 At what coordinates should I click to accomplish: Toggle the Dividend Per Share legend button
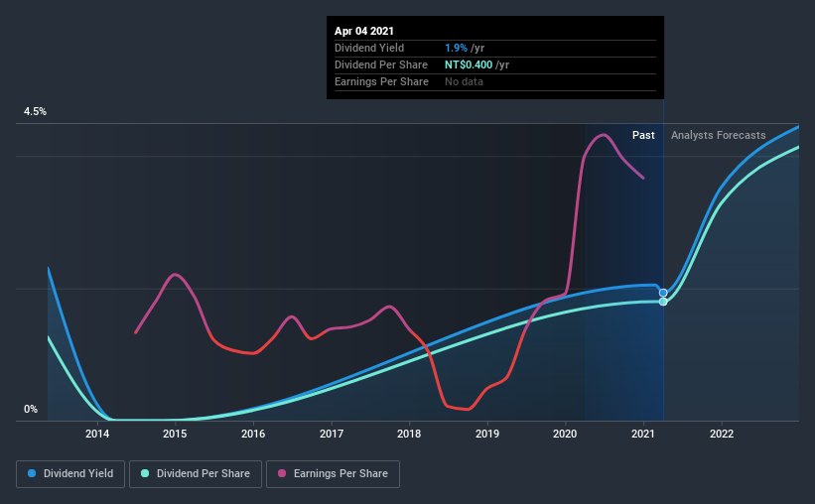click(196, 474)
